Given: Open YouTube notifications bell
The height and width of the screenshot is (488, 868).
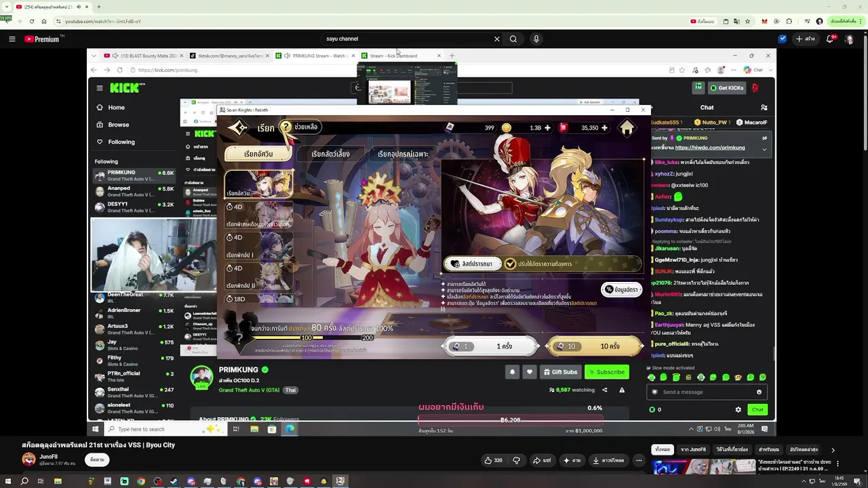Looking at the screenshot, I should 829,39.
